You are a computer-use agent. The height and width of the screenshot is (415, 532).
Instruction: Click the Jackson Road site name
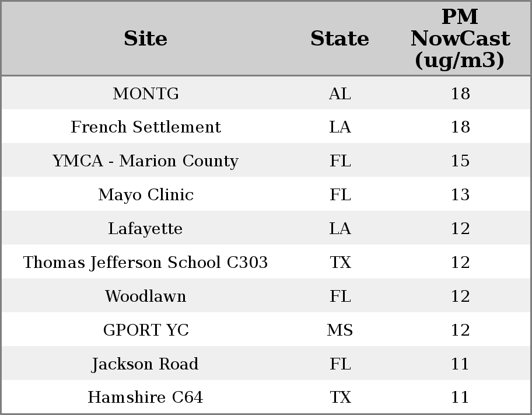tap(145, 364)
